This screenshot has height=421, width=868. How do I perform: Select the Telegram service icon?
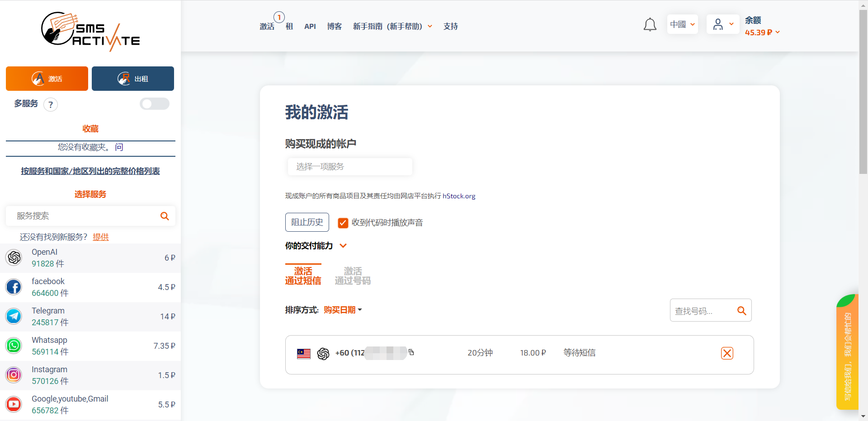click(14, 317)
